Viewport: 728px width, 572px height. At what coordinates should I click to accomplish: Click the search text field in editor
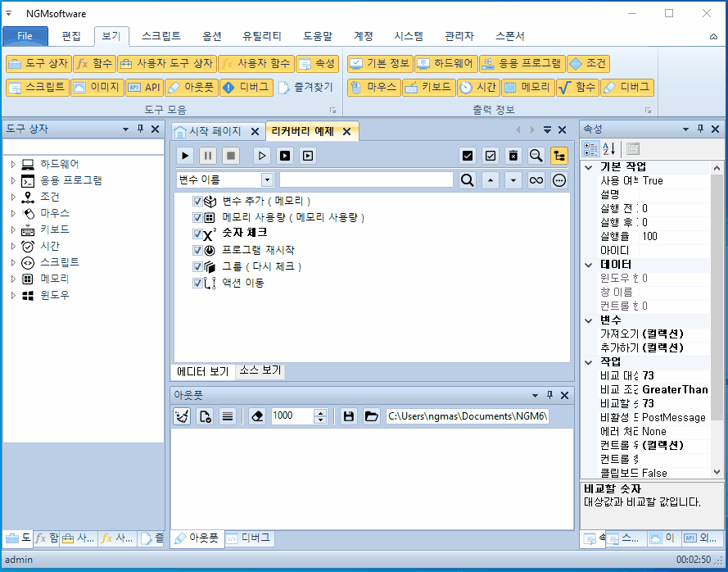click(x=366, y=180)
